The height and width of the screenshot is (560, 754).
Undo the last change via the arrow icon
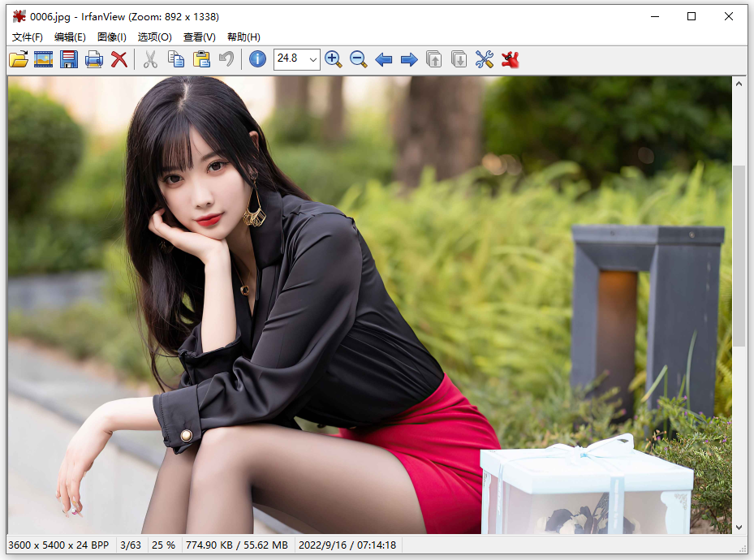coord(226,58)
